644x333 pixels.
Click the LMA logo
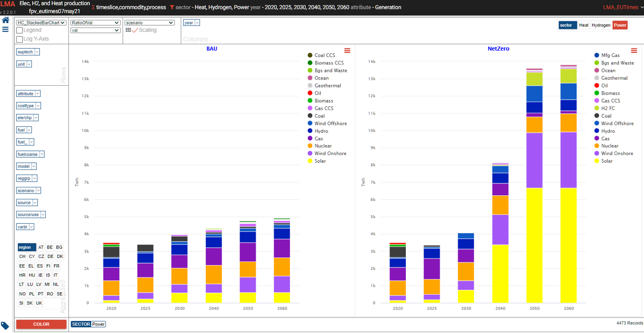point(8,4)
